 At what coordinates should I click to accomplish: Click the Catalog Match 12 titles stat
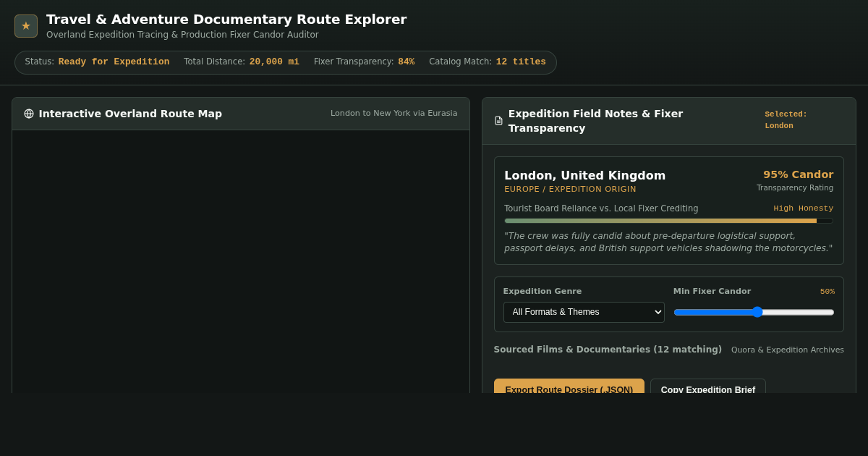pos(488,62)
